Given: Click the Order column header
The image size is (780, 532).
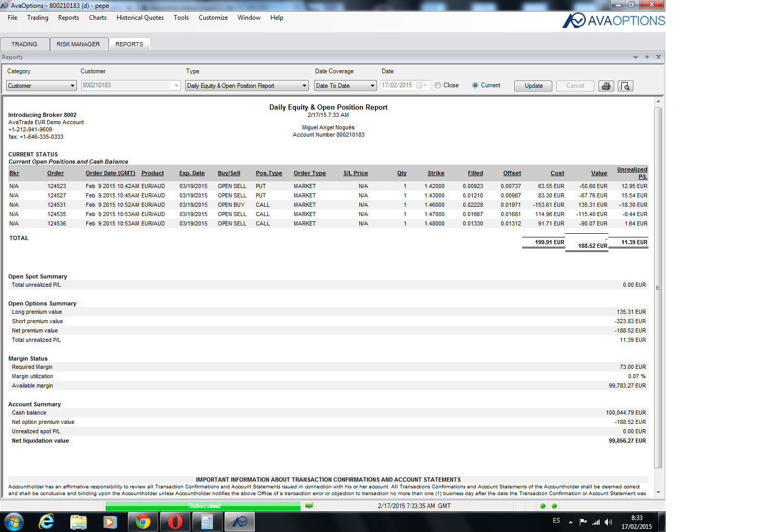Looking at the screenshot, I should click(x=56, y=174).
